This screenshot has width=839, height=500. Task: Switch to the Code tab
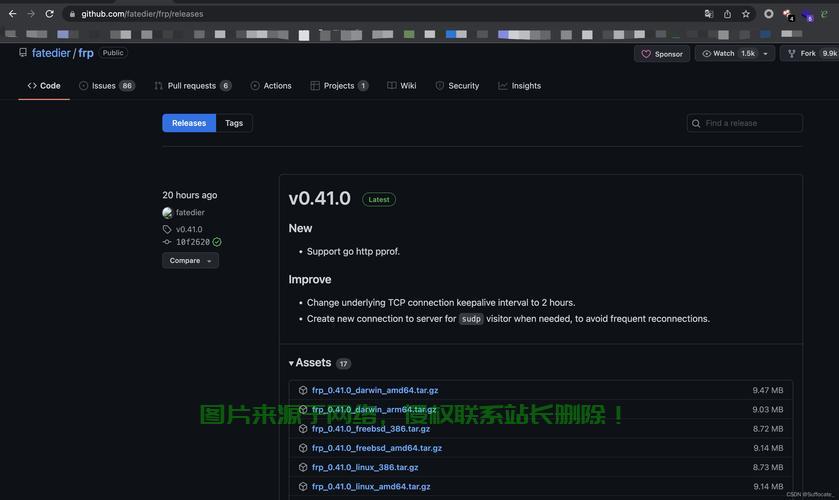[44, 86]
